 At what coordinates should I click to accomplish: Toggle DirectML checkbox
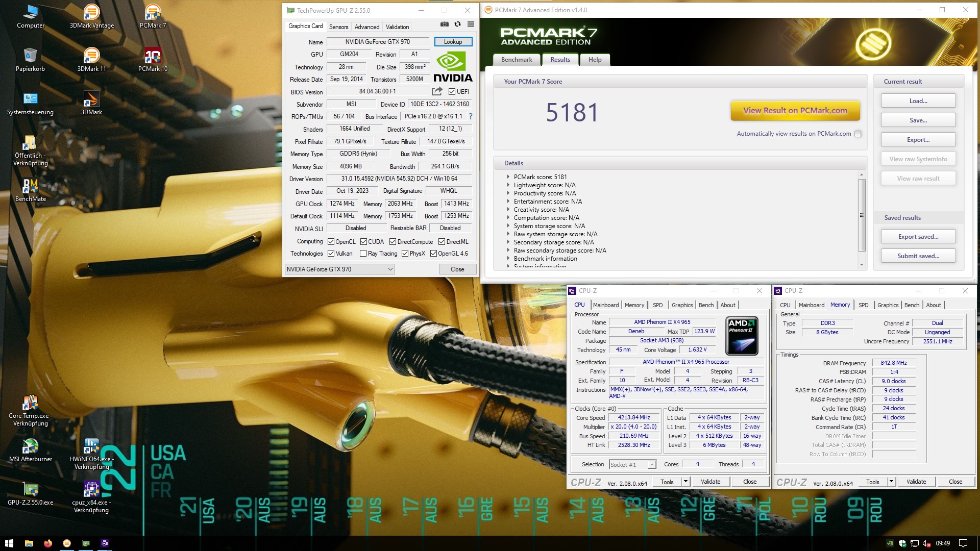[x=442, y=242]
